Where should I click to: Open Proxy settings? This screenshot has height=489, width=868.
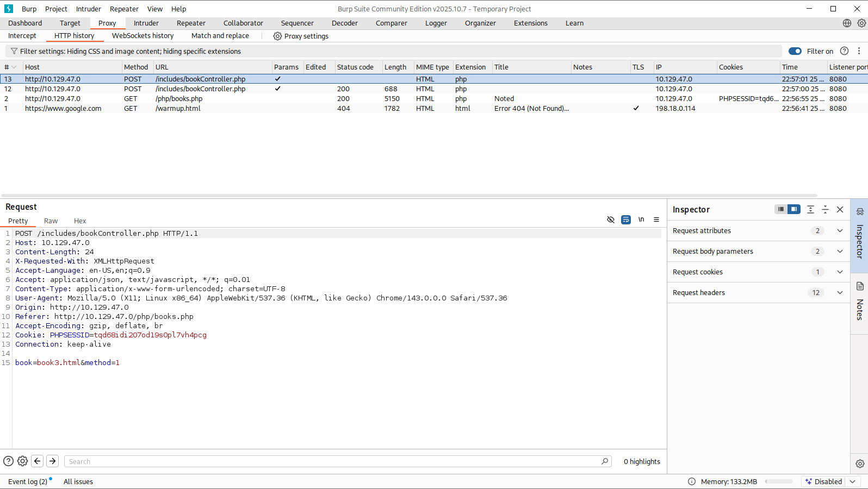[301, 36]
